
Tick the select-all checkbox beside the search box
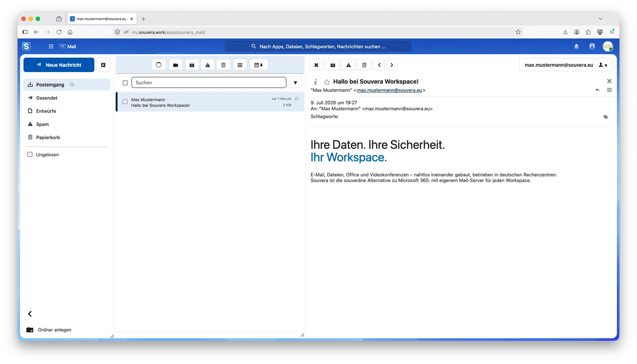(x=125, y=83)
